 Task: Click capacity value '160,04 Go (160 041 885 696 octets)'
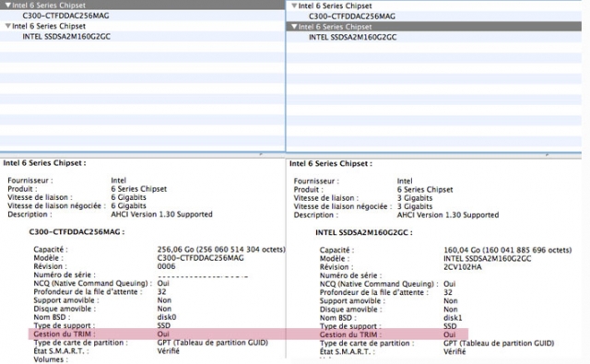[508, 250]
